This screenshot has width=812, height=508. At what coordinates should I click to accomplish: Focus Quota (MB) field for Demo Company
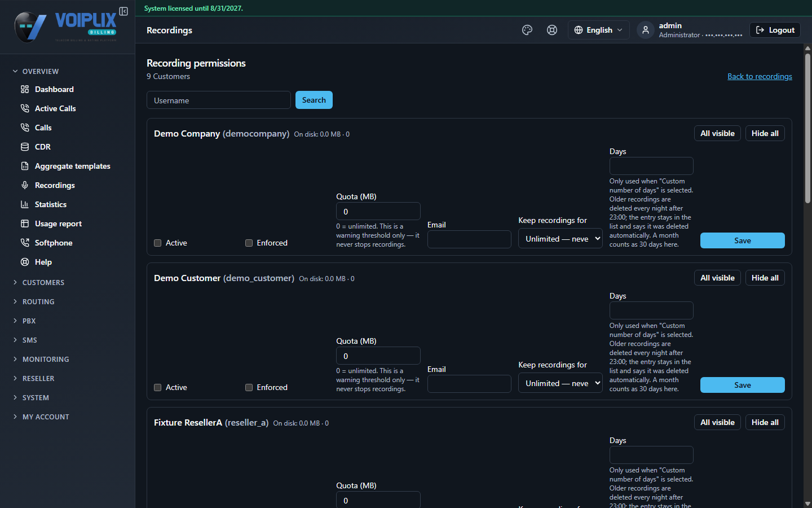click(378, 211)
